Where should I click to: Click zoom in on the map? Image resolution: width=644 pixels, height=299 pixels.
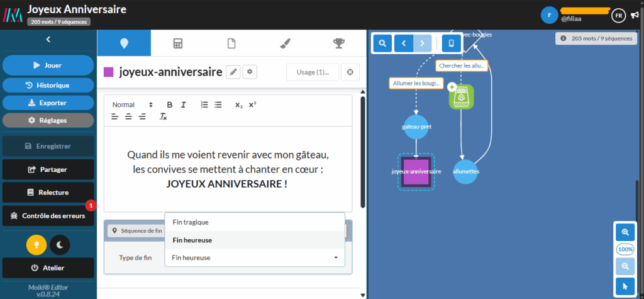click(625, 232)
